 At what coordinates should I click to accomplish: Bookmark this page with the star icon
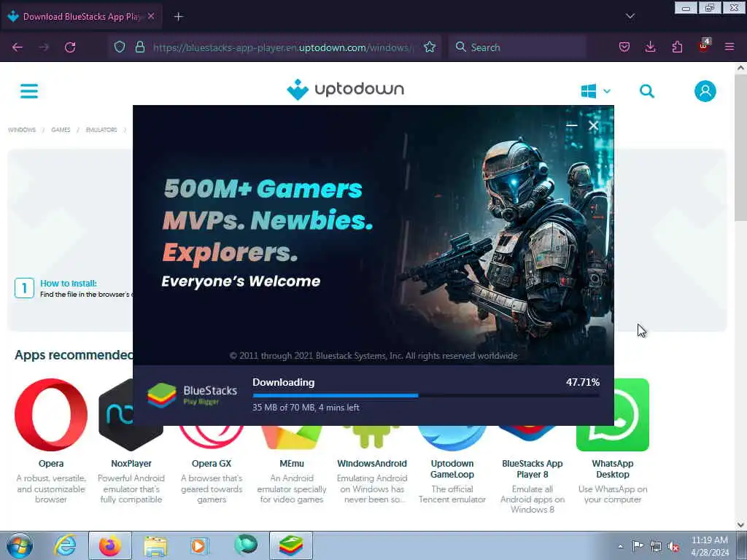(x=430, y=47)
